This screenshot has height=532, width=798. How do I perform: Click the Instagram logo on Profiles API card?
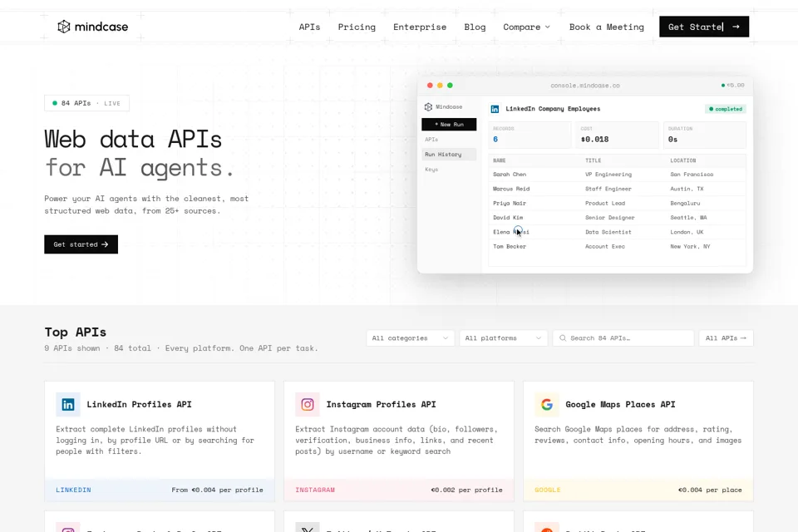[x=308, y=405]
